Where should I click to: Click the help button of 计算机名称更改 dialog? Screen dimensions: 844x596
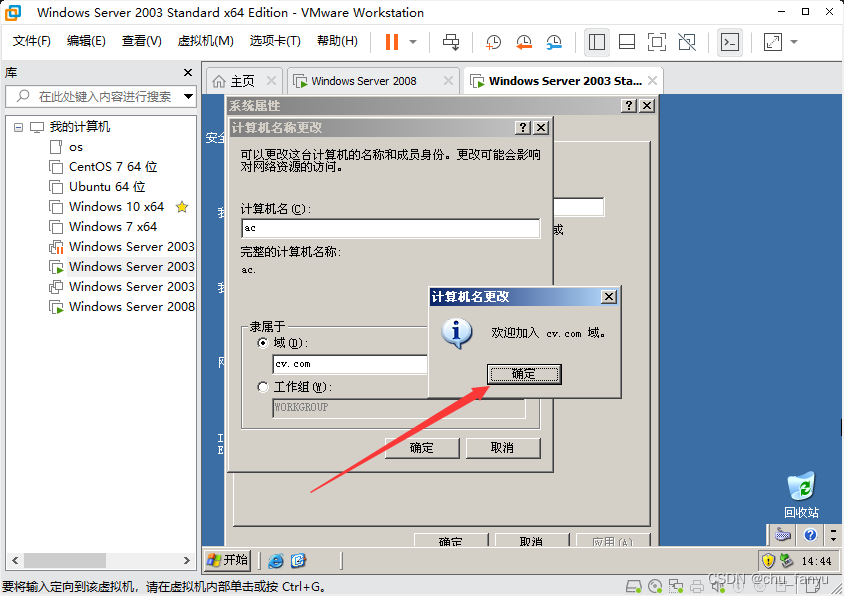(x=523, y=128)
